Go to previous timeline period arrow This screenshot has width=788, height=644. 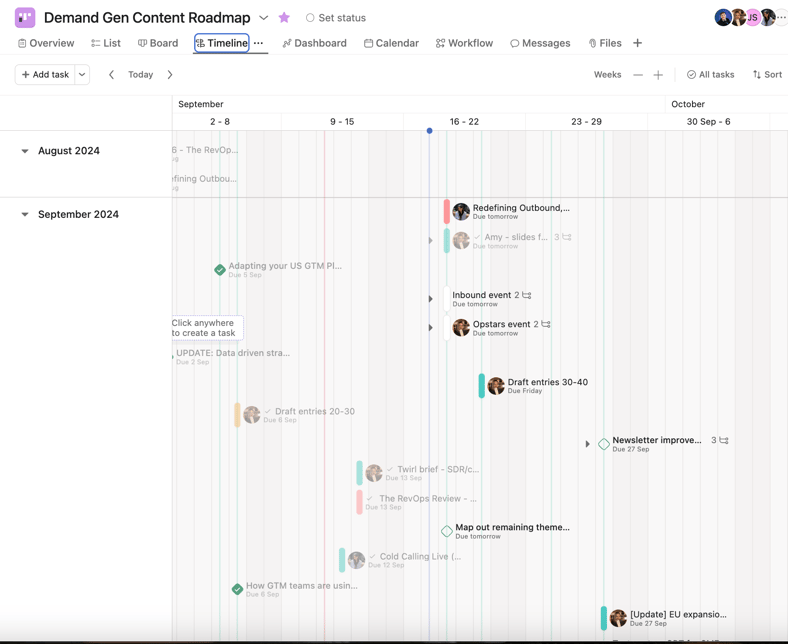112,74
